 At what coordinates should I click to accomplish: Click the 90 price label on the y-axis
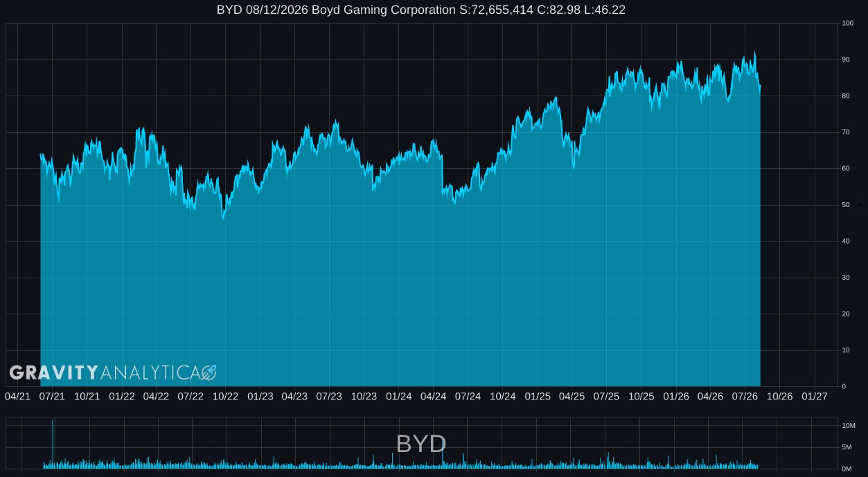point(845,60)
